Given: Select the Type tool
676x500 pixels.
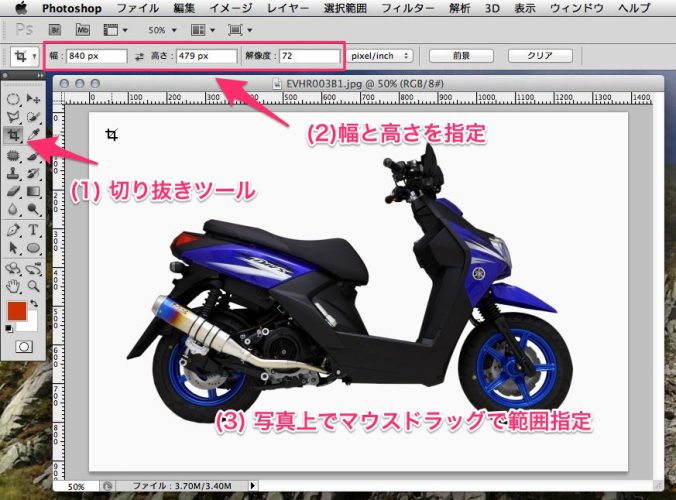Looking at the screenshot, I should [x=33, y=230].
